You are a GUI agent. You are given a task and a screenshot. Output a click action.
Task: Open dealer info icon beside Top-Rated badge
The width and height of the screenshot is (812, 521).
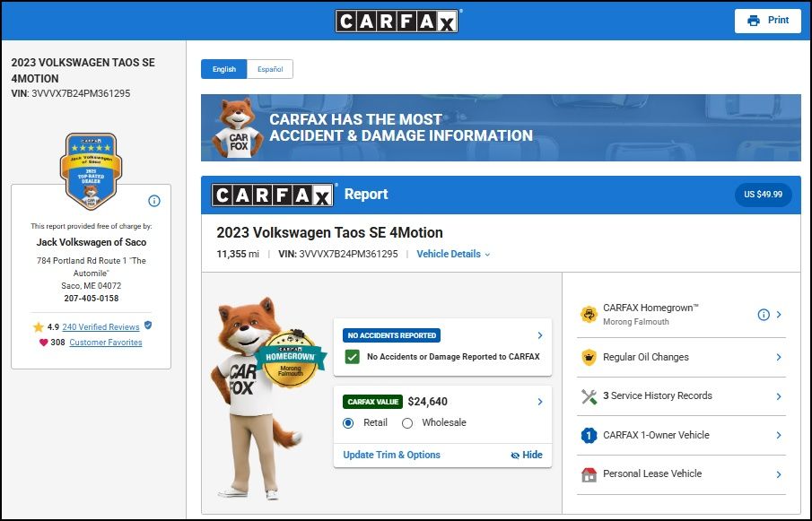154,201
